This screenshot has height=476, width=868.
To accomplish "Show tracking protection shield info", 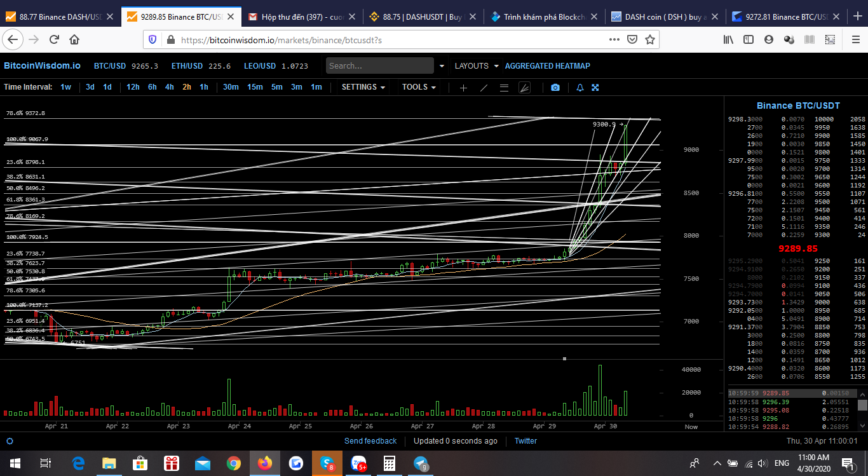I will point(153,39).
